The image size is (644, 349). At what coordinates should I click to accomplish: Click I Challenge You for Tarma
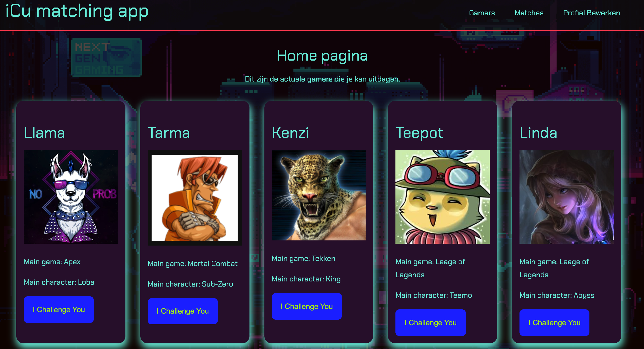[182, 310]
